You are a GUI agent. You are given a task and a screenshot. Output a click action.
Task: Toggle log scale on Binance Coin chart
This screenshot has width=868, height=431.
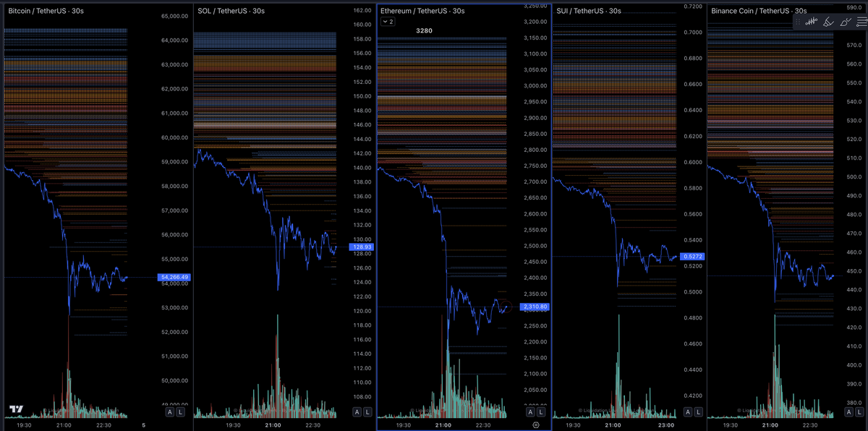[x=859, y=411]
